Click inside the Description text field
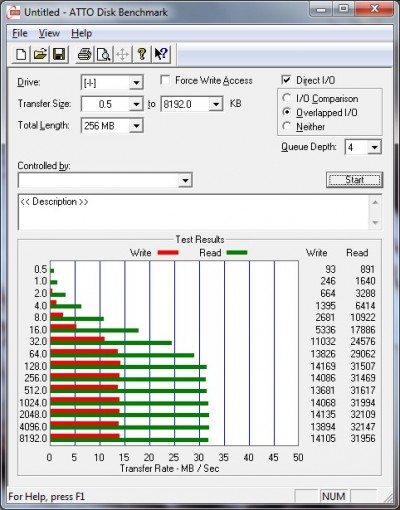This screenshot has height=510, width=400. click(193, 212)
